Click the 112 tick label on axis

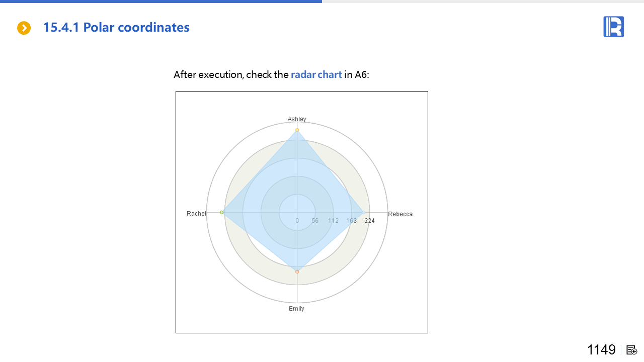pos(333,221)
